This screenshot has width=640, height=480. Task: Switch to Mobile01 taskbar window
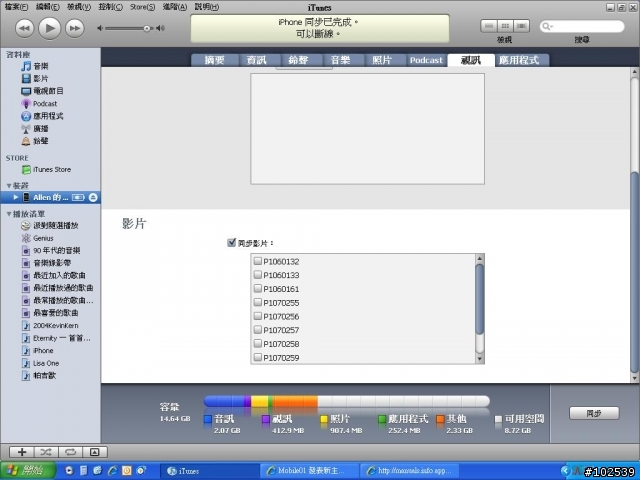click(x=309, y=471)
